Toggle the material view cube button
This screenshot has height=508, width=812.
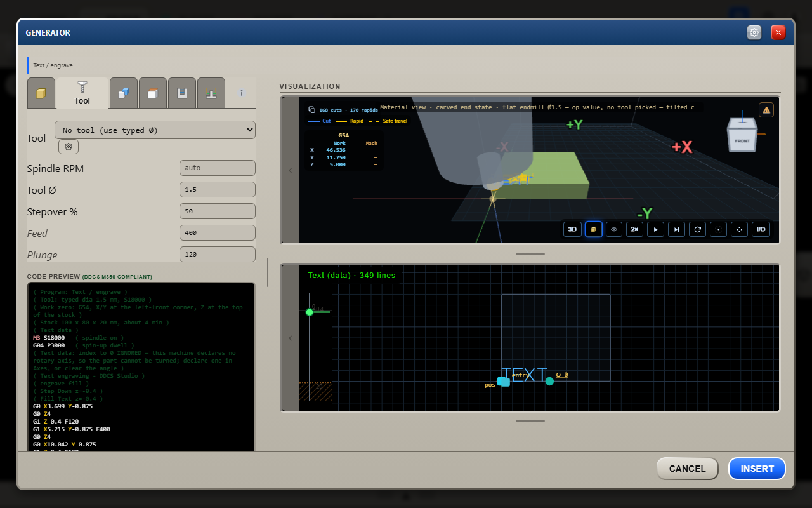pos(593,229)
